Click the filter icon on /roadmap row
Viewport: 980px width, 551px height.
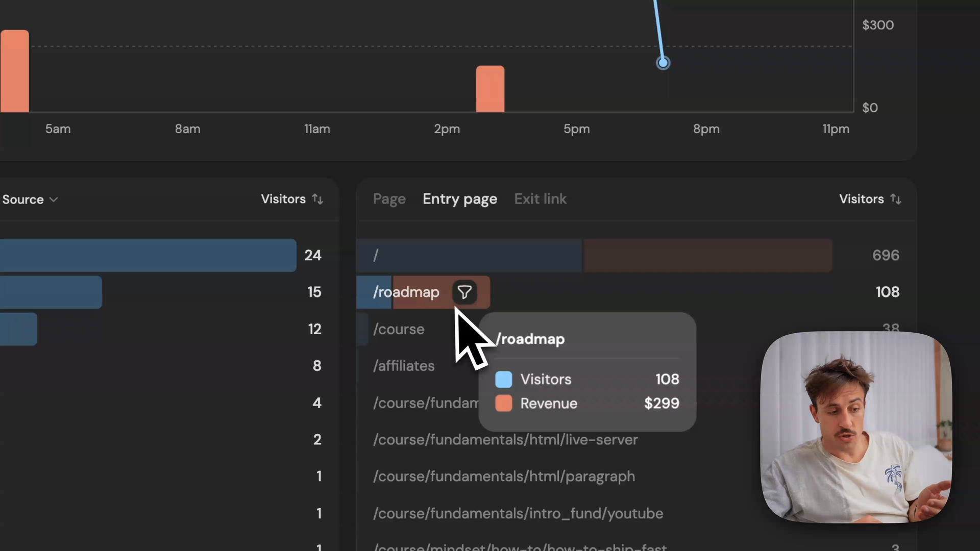464,292
